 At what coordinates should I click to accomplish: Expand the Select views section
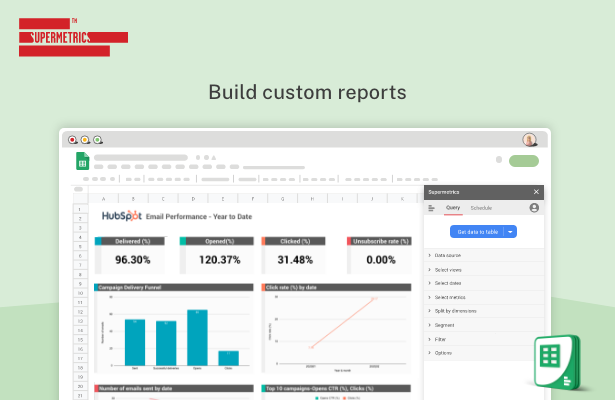(x=484, y=270)
